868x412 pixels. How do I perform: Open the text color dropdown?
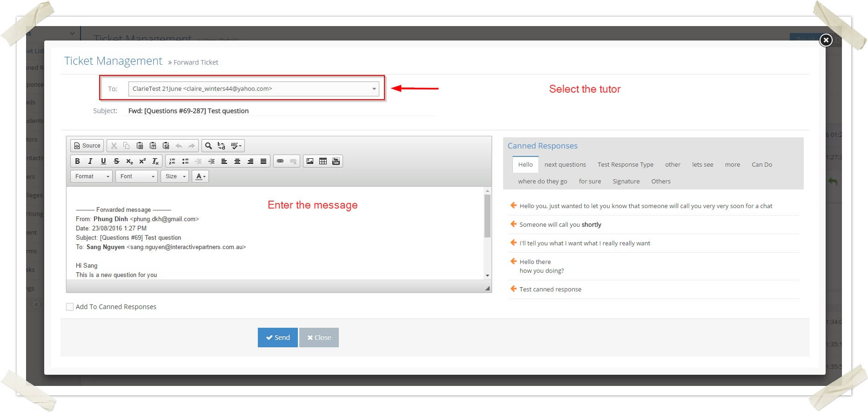click(x=200, y=176)
